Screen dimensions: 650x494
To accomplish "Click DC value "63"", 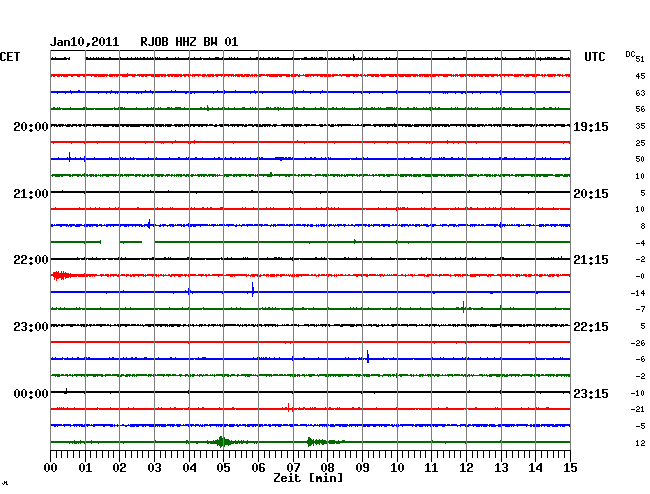I will point(640,93).
